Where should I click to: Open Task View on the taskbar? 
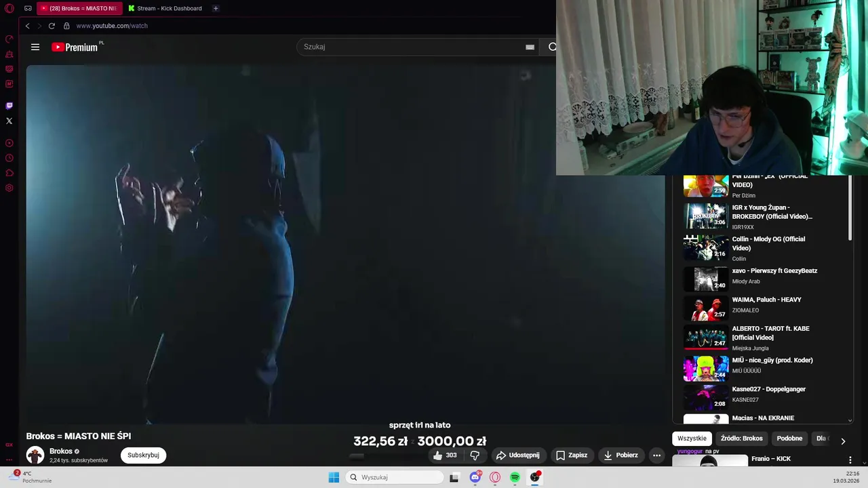pos(454,477)
